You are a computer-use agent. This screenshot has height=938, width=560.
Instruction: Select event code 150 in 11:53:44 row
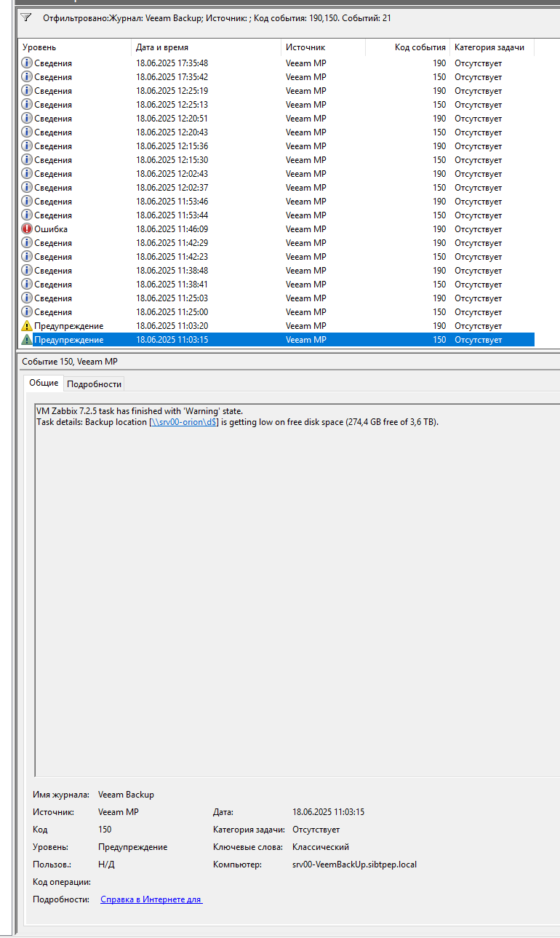click(439, 215)
